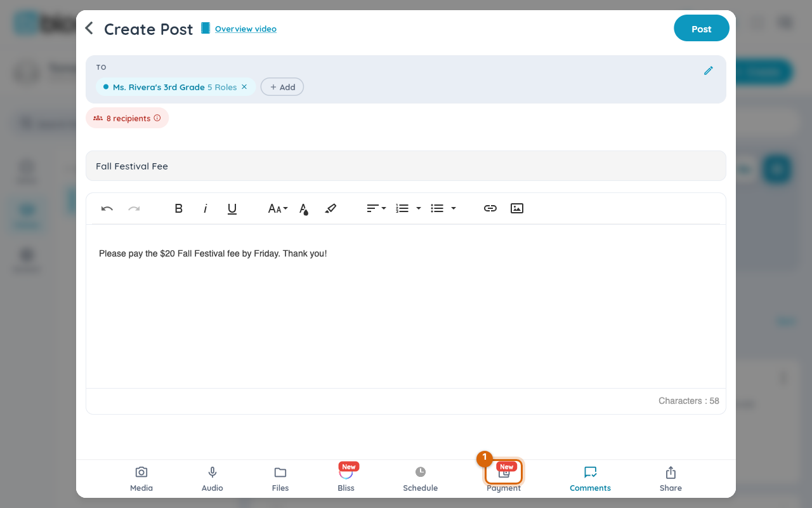Click the Post button

pos(702,29)
